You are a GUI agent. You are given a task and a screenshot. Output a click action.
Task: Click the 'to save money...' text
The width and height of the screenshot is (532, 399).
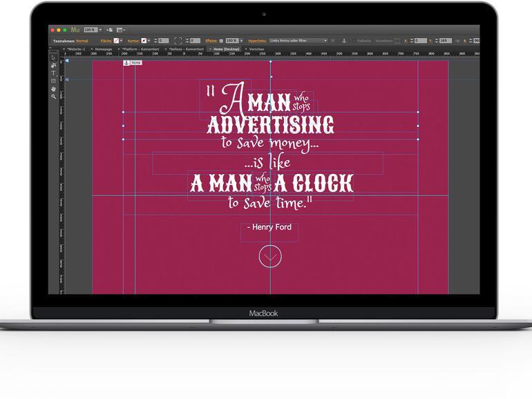coord(270,143)
